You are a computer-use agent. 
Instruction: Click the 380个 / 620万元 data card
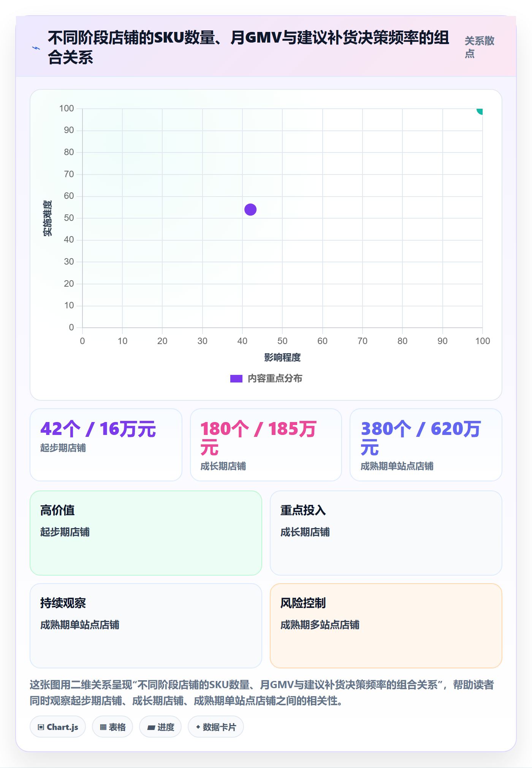pyautogui.click(x=426, y=445)
